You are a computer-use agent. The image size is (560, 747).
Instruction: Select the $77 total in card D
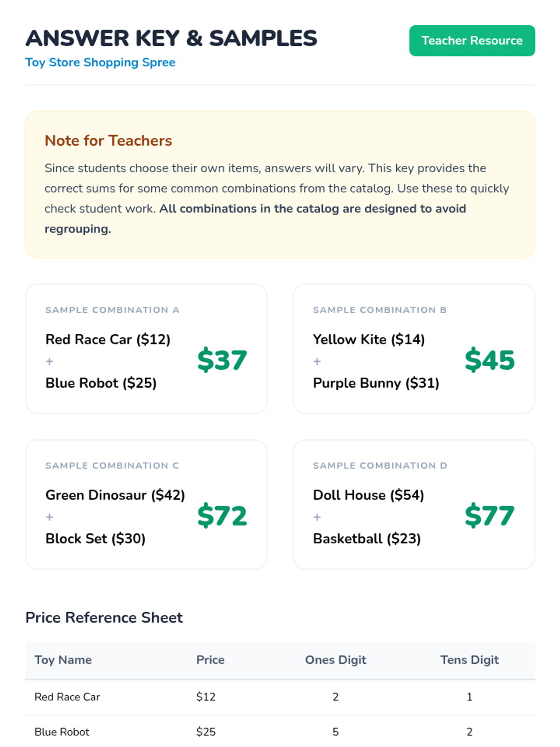click(x=490, y=516)
